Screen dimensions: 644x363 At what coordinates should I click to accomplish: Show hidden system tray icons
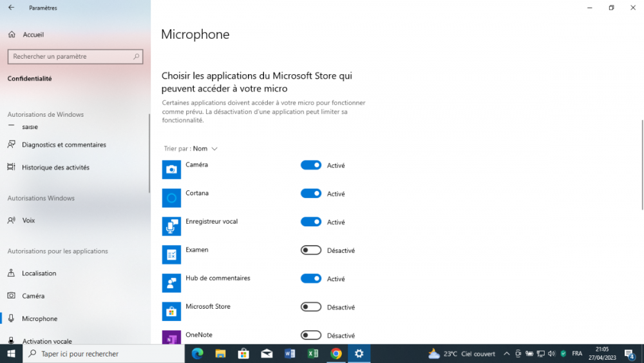click(506, 353)
